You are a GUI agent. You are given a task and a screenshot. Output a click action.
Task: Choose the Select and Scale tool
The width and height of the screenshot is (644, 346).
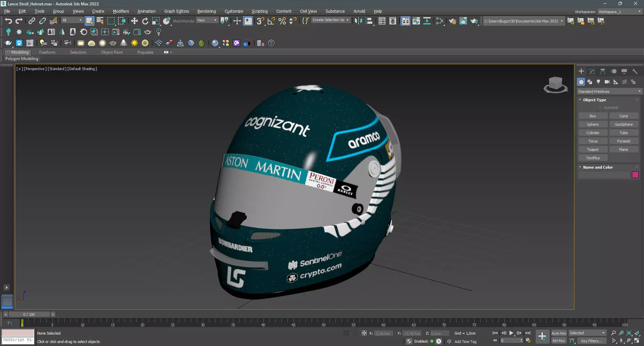(156, 21)
